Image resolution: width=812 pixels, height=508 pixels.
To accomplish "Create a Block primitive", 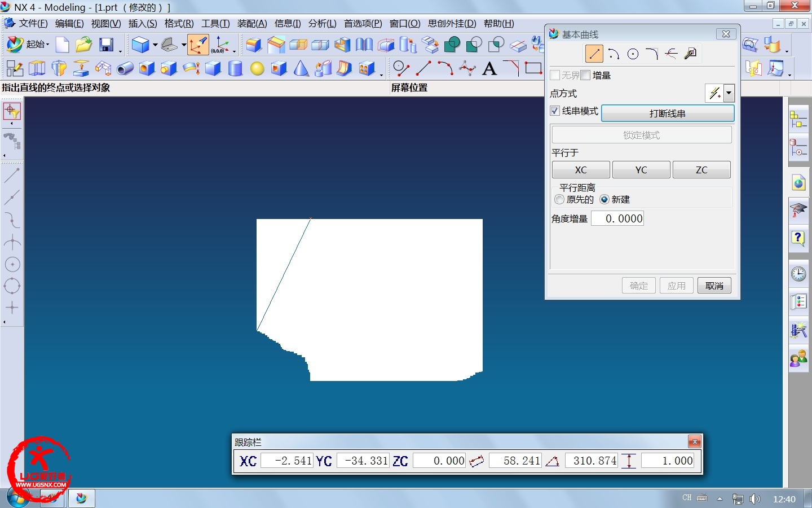I will pyautogui.click(x=213, y=69).
